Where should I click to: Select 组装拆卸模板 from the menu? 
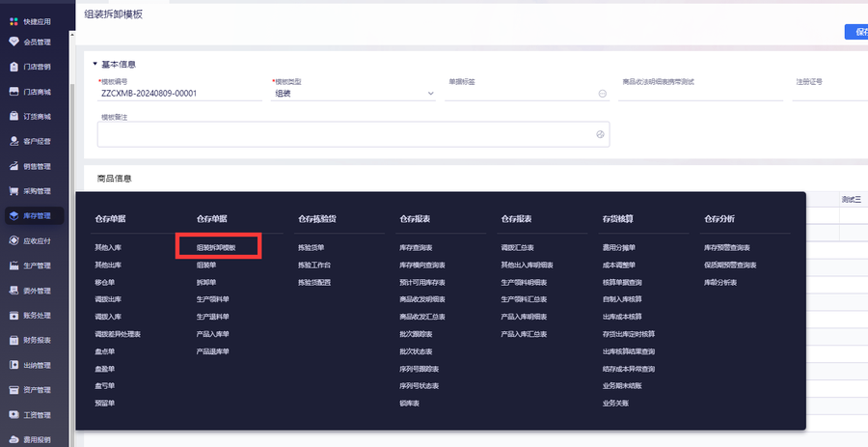[216, 247]
